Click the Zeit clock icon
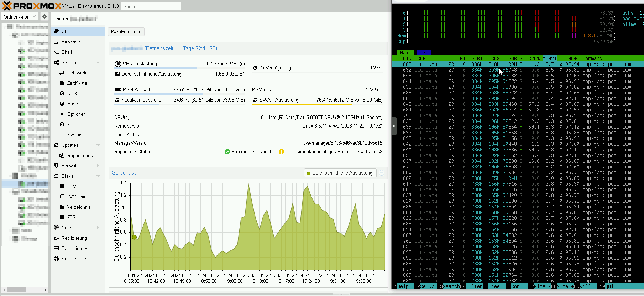The image size is (644, 296). 62,124
